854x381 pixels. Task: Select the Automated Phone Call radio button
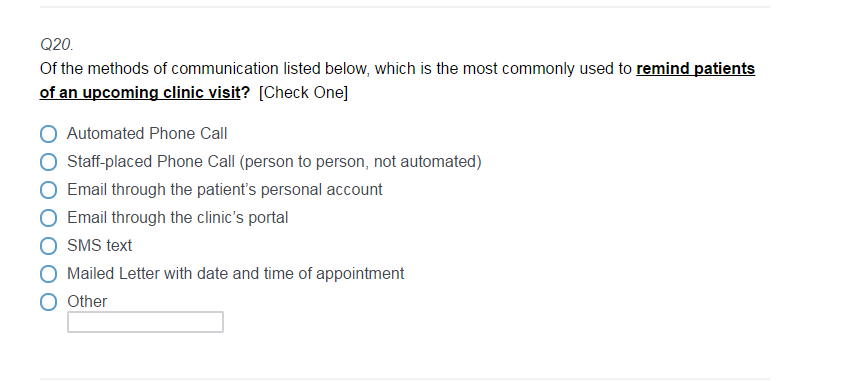pos(48,134)
